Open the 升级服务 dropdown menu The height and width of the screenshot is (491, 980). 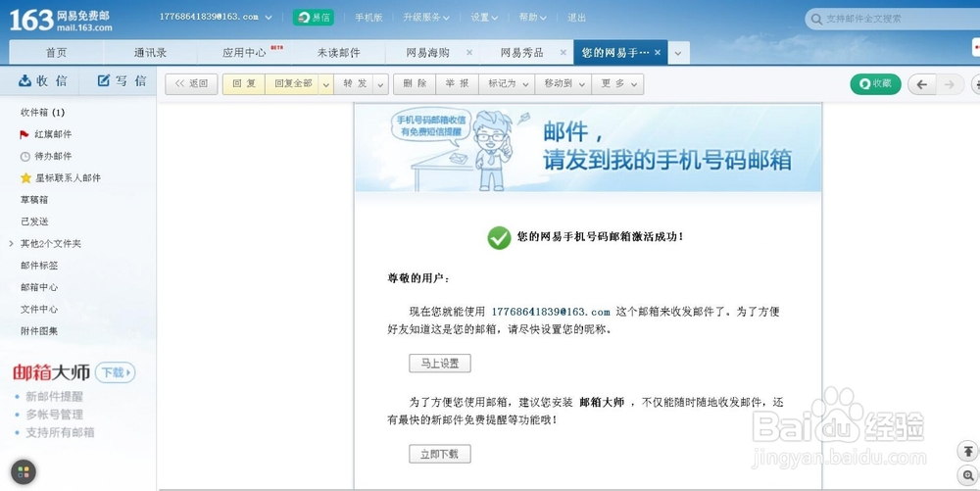point(426,18)
